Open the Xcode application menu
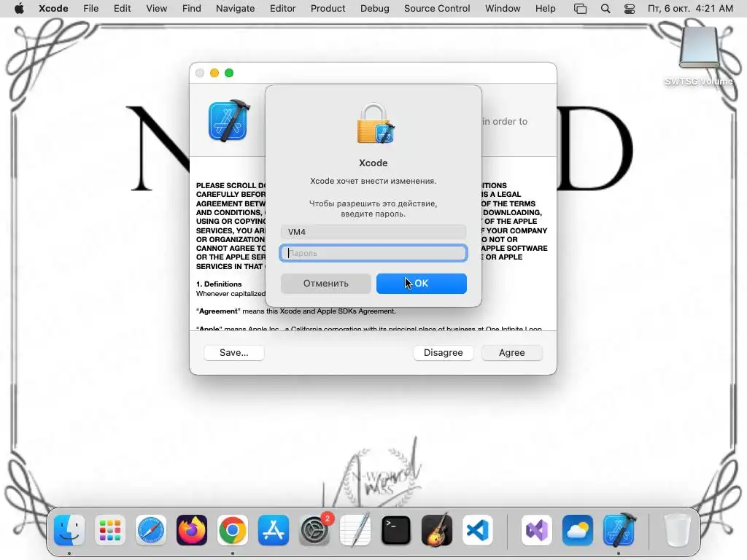Image resolution: width=747 pixels, height=560 pixels. pos(53,9)
